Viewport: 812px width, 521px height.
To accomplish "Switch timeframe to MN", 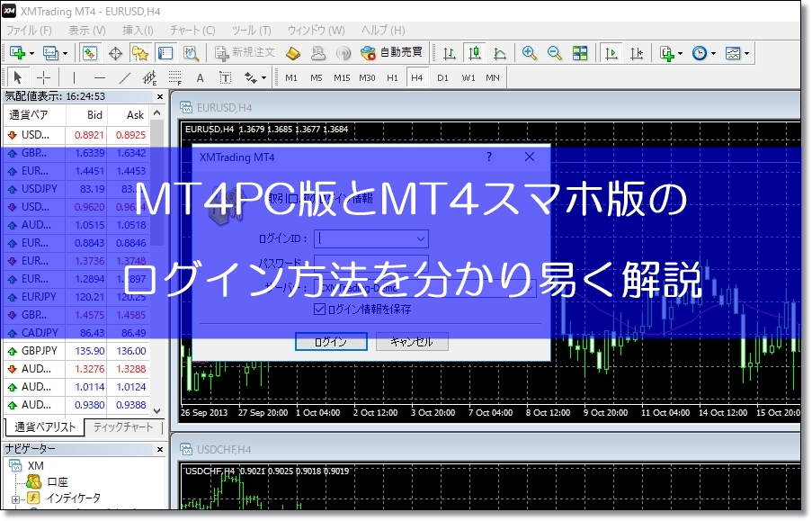I will point(493,77).
